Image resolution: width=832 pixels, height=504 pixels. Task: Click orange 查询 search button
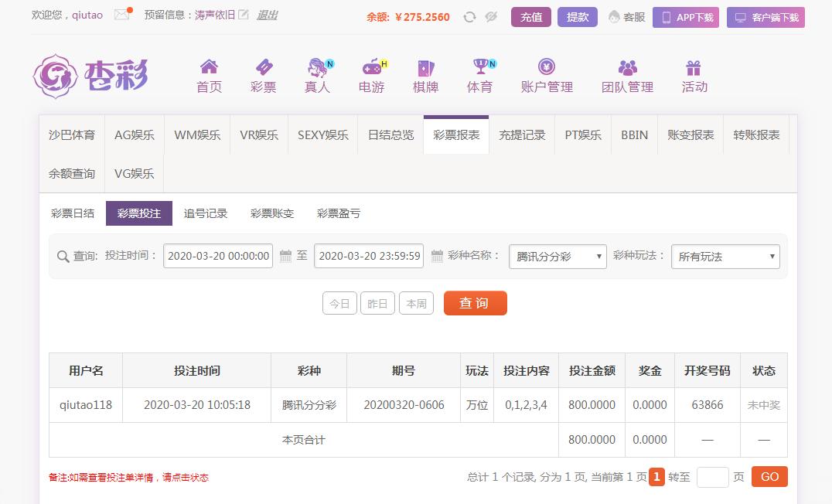[x=476, y=303]
